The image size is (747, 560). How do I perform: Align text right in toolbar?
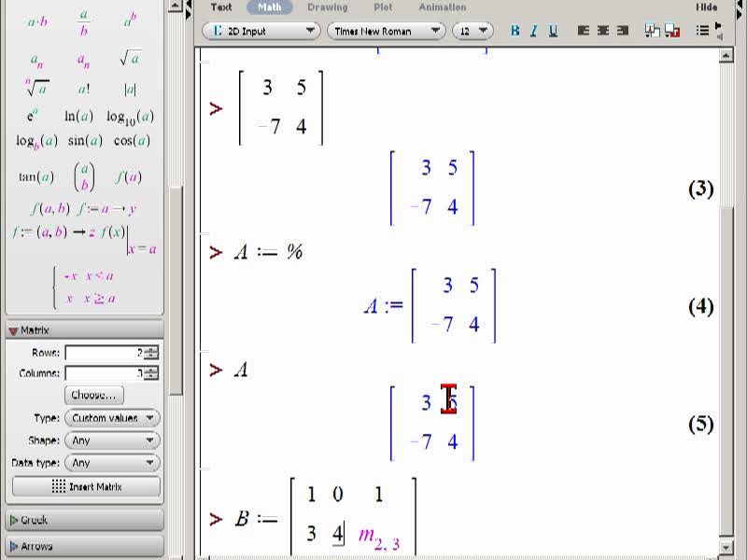622,31
